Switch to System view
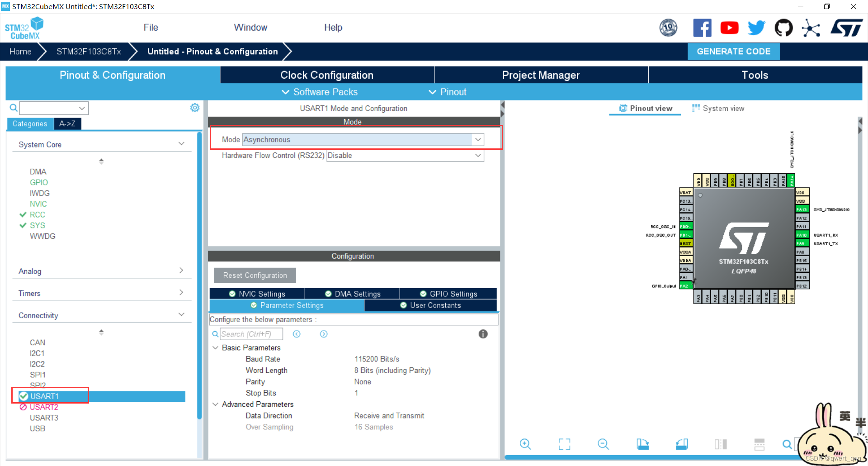The width and height of the screenshot is (868, 466). [x=718, y=108]
